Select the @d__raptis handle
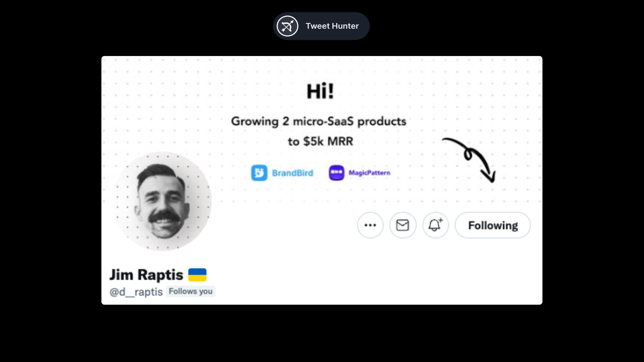The width and height of the screenshot is (644, 362). 136,292
